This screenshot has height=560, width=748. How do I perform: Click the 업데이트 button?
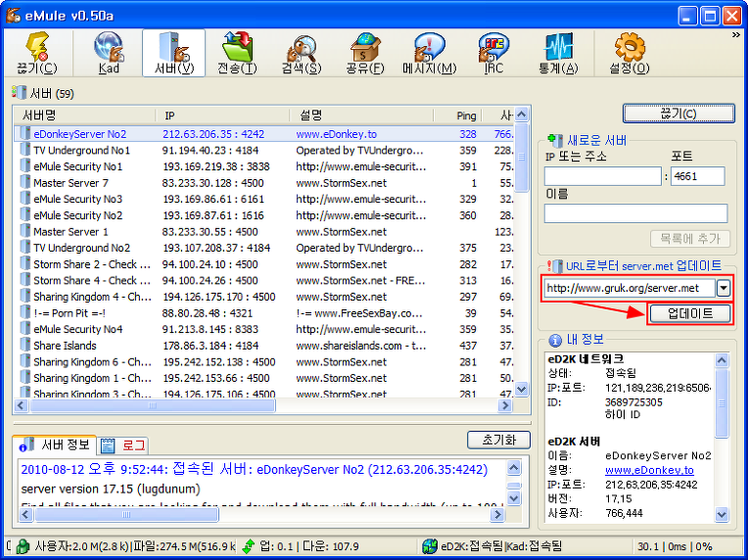[x=690, y=314]
